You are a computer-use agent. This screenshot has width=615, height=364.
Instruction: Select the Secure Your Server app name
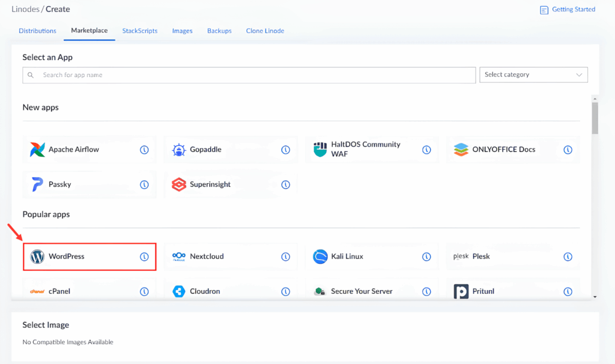point(362,291)
